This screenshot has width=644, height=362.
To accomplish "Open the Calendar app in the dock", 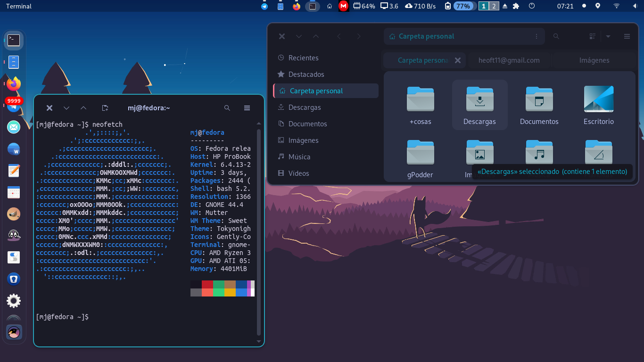I will [14, 192].
